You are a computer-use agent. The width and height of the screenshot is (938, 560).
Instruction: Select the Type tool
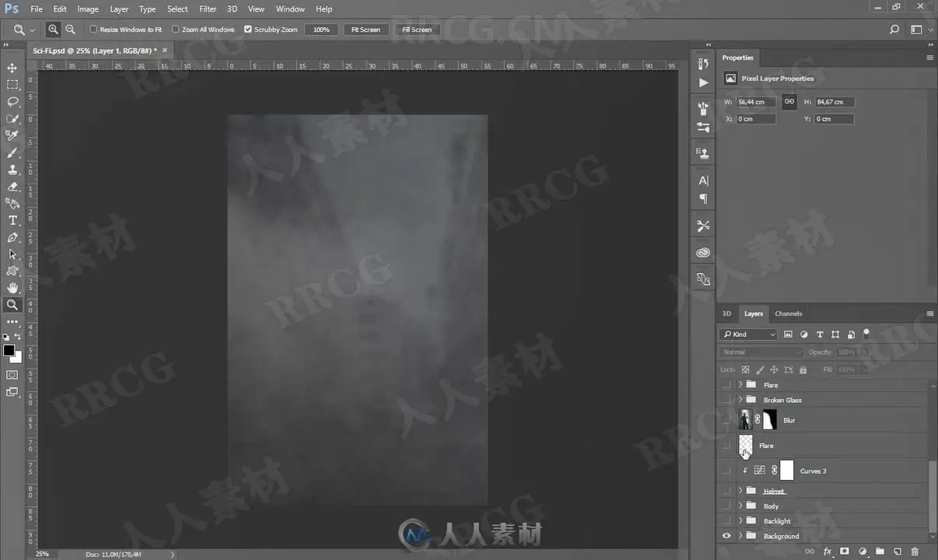coord(12,220)
